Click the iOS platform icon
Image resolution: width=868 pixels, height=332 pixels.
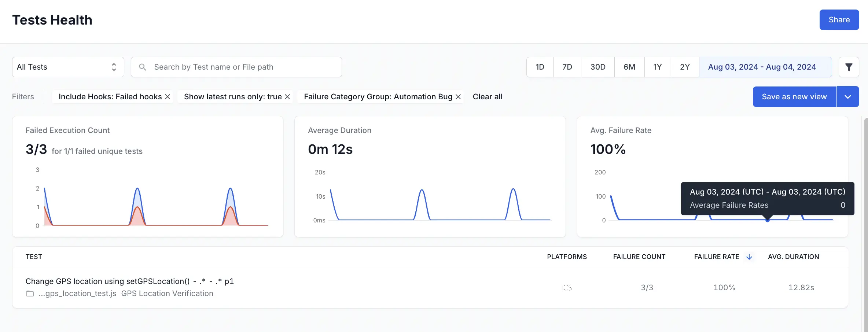pyautogui.click(x=567, y=288)
